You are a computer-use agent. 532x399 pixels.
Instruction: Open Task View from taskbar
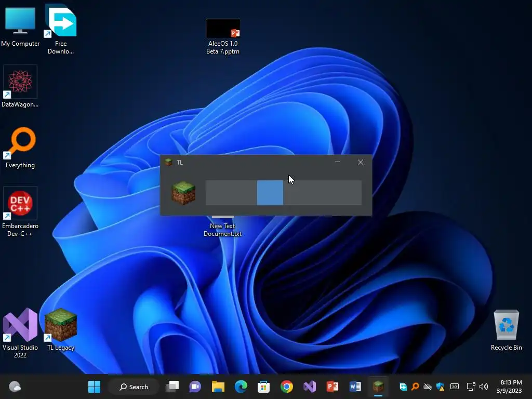[172, 387]
